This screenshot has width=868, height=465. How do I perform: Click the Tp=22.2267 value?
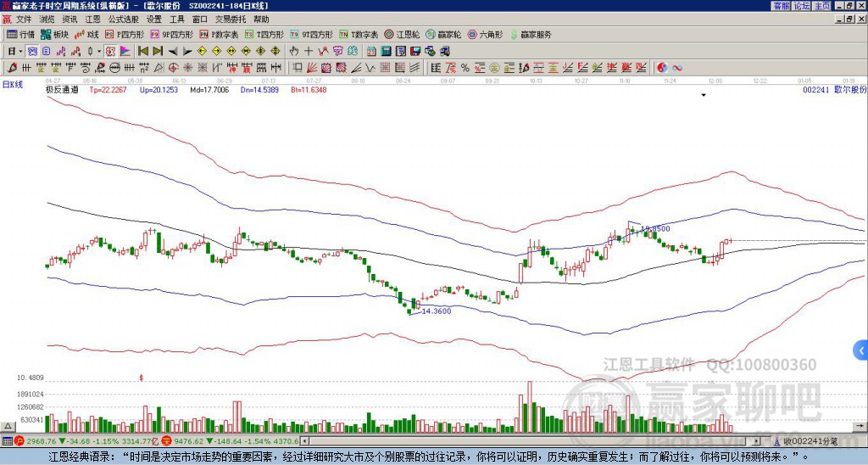point(108,89)
